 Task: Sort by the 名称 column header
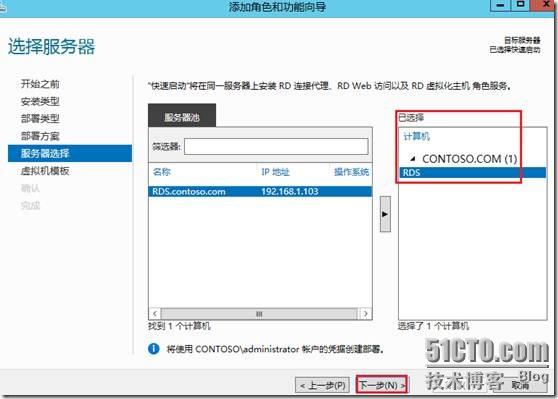[162, 172]
